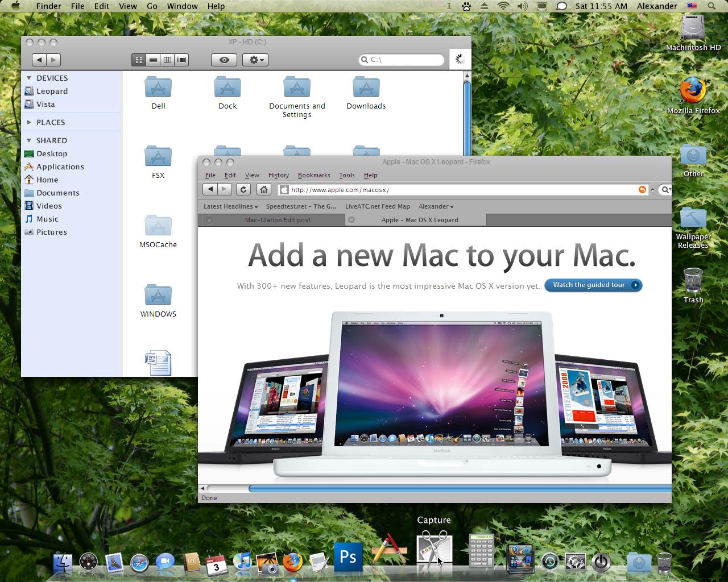
Task: Open Address Book in the dock
Action: [191, 563]
